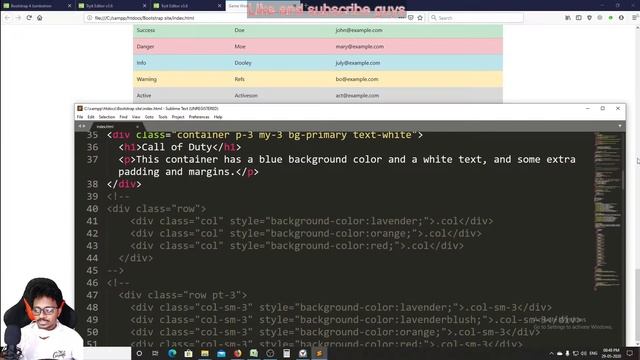The width and height of the screenshot is (640, 360).
Task: Open Sublime tab list dropdown arrow
Action: coord(620,126)
